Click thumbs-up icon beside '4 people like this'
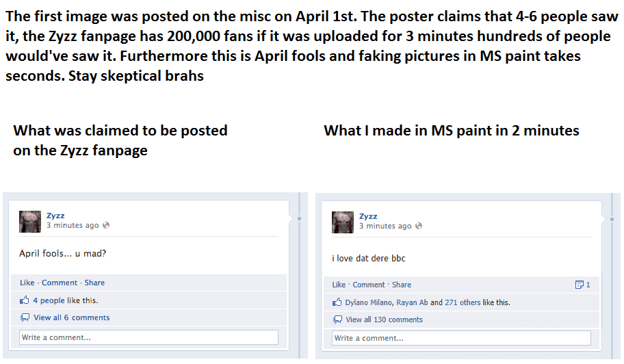 (25, 300)
